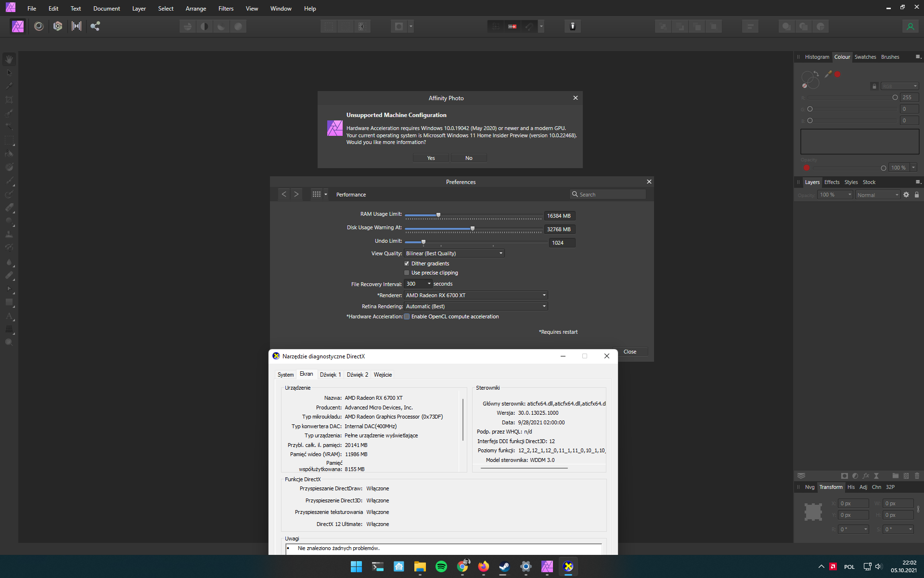Toggle the lock beside RGB colour mode
924x578 pixels.
point(874,86)
